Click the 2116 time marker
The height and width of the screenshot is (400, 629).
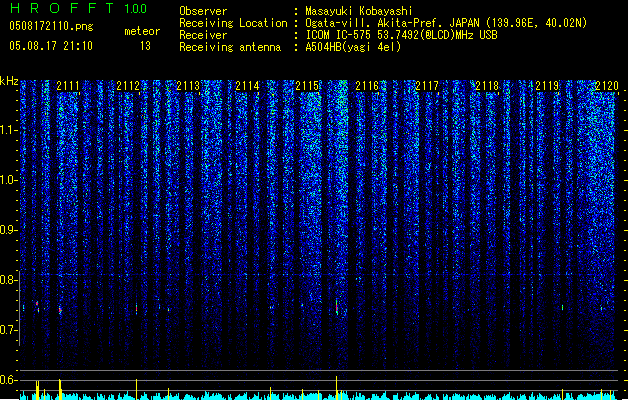coord(367,86)
